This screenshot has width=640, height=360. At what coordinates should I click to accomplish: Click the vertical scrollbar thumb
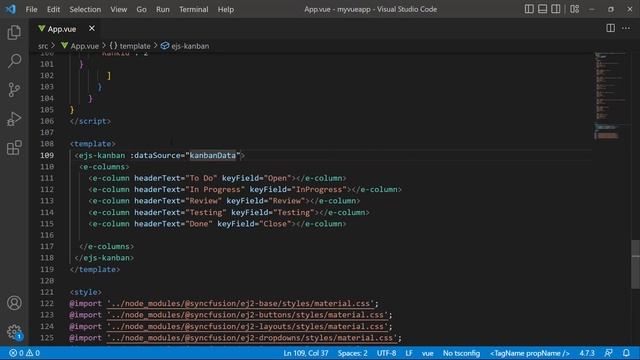click(x=636, y=264)
